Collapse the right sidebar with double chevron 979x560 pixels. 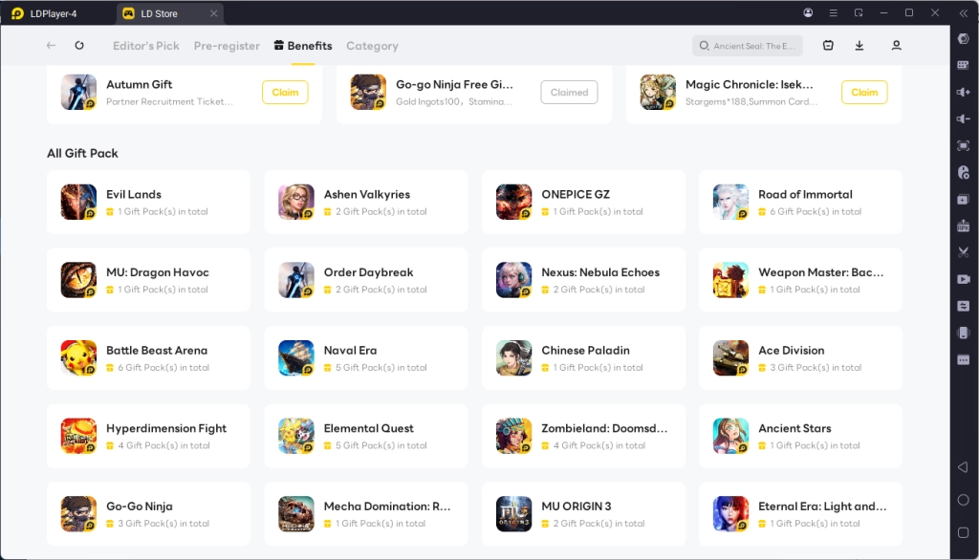962,13
